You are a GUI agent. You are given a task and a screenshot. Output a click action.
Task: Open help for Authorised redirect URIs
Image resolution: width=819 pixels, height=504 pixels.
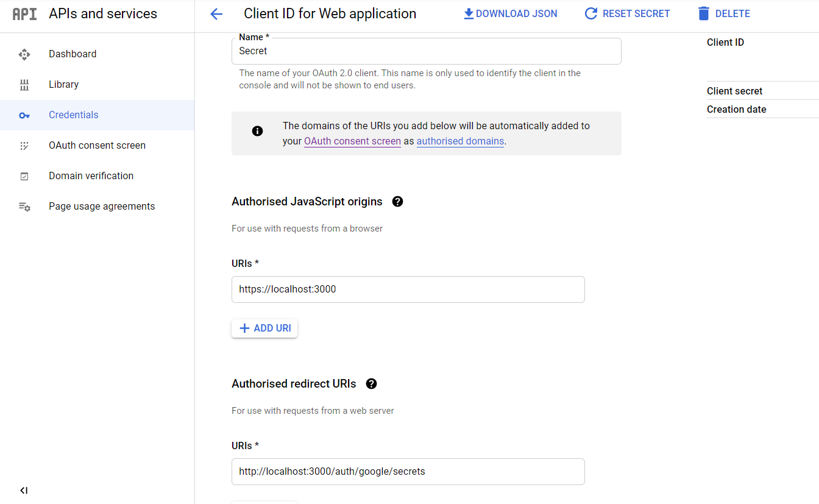coord(371,383)
